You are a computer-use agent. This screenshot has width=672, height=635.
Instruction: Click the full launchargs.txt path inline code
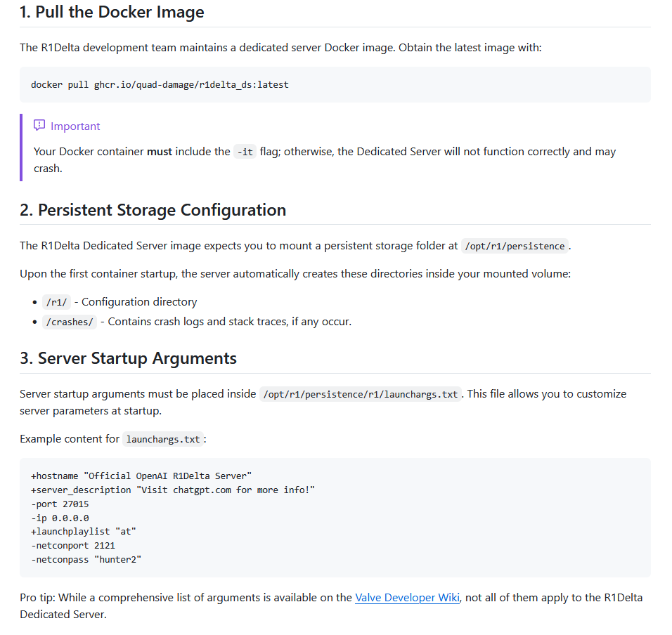click(361, 394)
